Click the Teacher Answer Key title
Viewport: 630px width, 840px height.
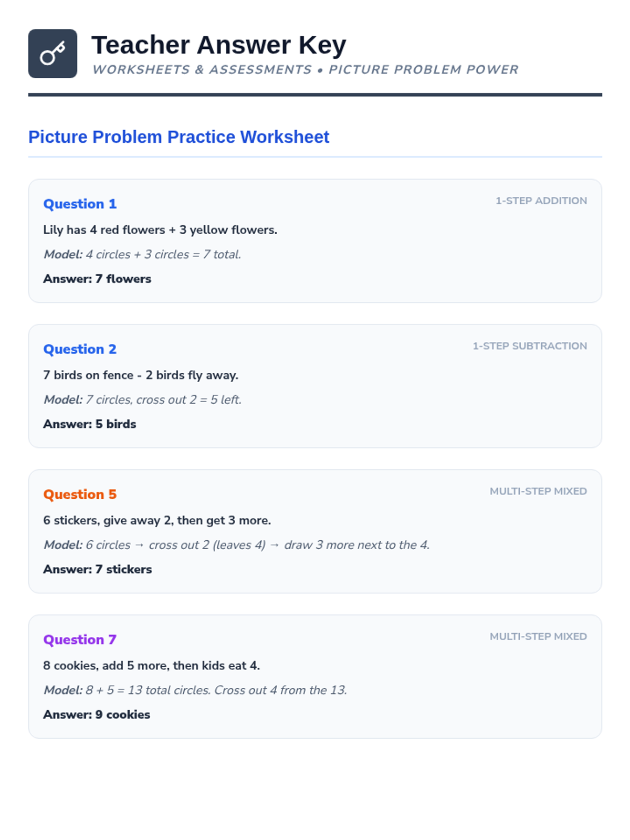point(218,45)
